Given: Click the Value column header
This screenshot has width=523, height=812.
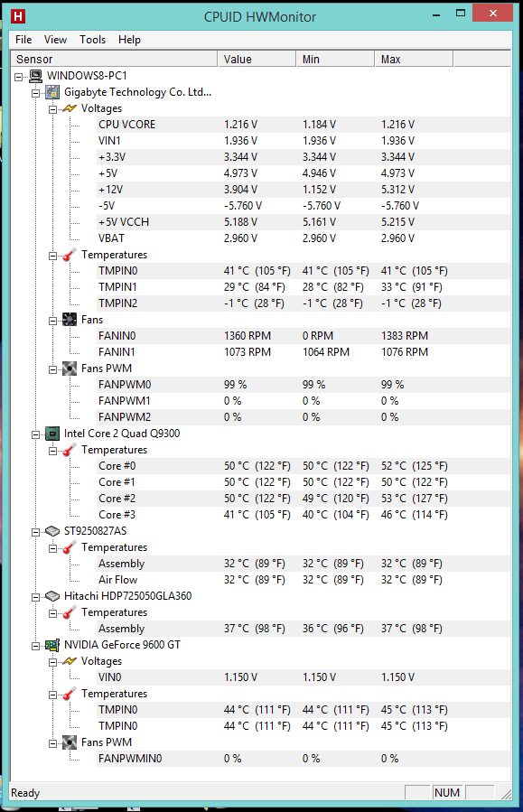Looking at the screenshot, I should point(257,59).
